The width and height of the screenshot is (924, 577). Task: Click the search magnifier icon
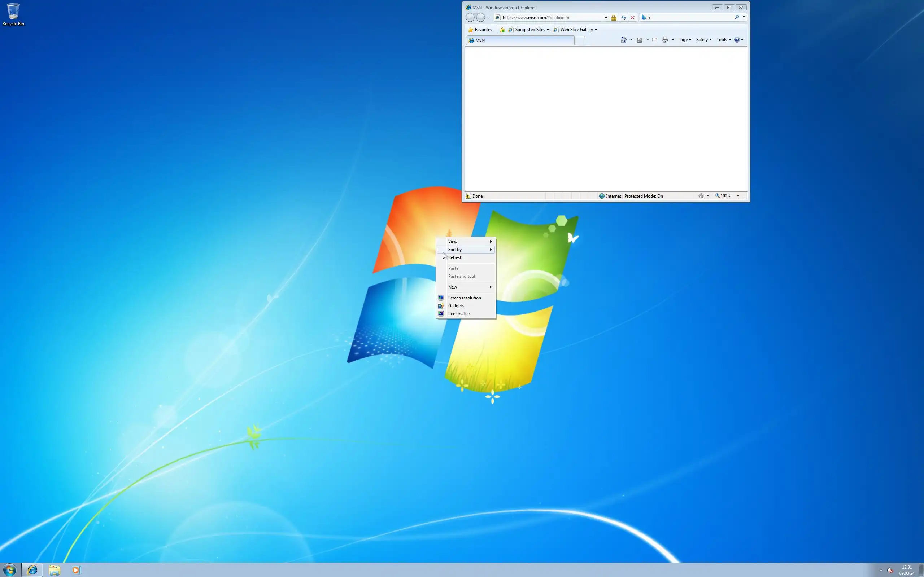737,17
